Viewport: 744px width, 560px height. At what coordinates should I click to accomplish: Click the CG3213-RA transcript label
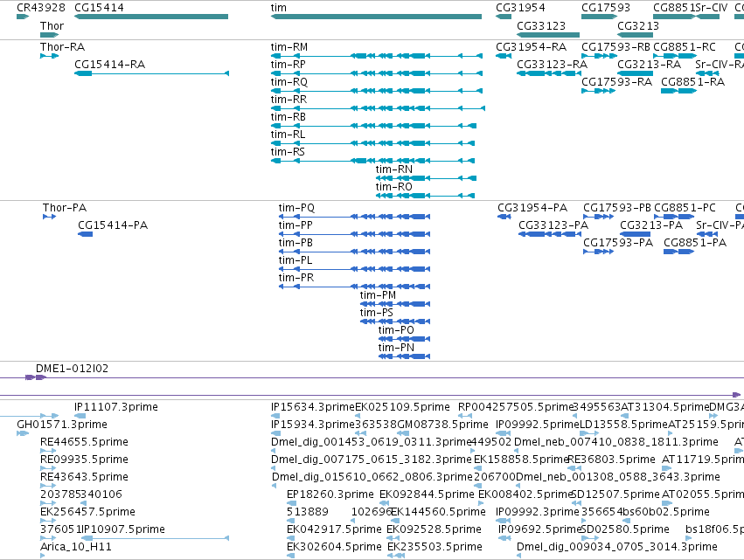click(x=649, y=65)
